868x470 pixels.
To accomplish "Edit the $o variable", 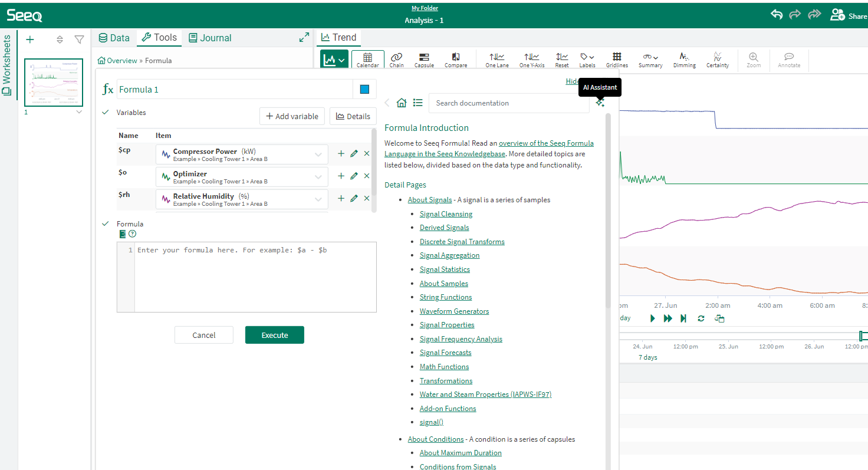I will 354,176.
